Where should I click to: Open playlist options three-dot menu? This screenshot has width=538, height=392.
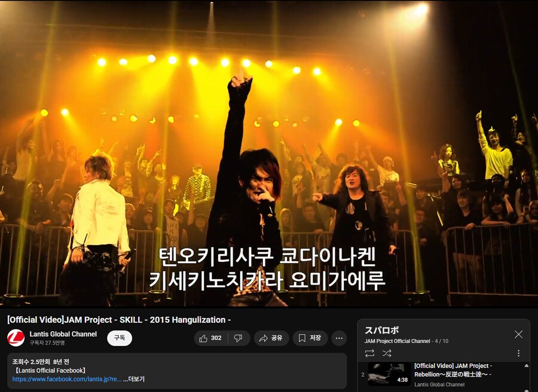(x=518, y=353)
